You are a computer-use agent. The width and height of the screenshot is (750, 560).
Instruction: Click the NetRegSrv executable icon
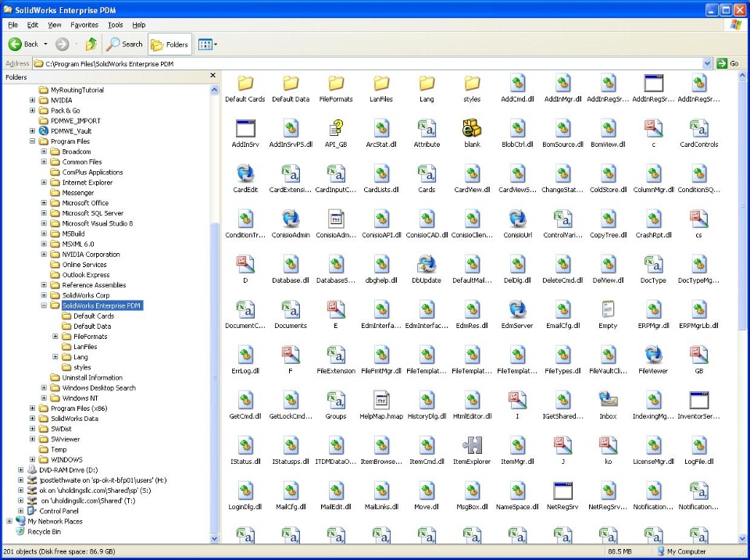pyautogui.click(x=562, y=491)
